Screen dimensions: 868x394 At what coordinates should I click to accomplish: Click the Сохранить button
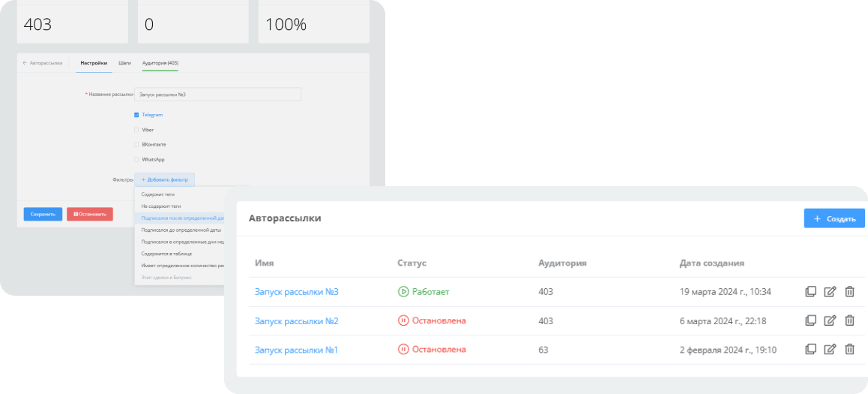[43, 214]
